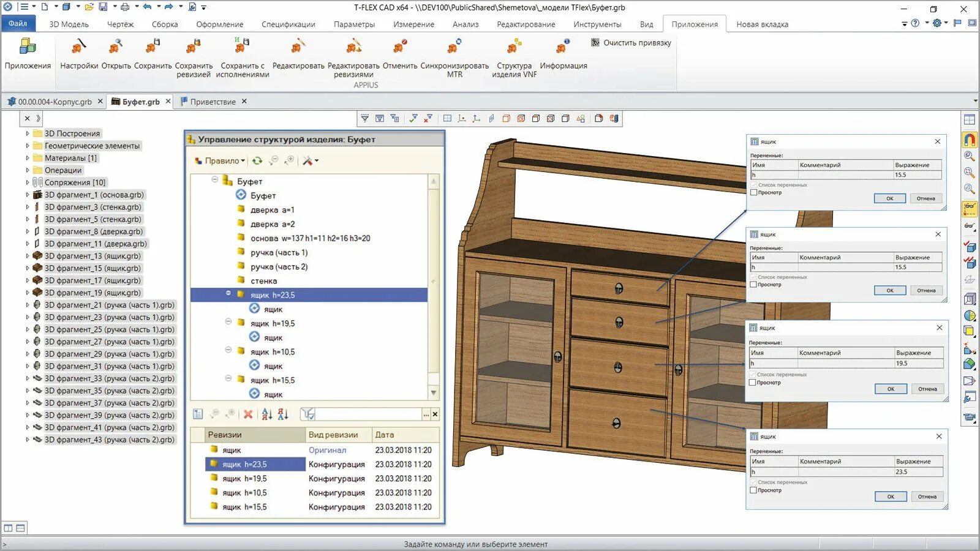Expand the 3D Построения tree node
The image size is (980, 551).
pos(27,133)
